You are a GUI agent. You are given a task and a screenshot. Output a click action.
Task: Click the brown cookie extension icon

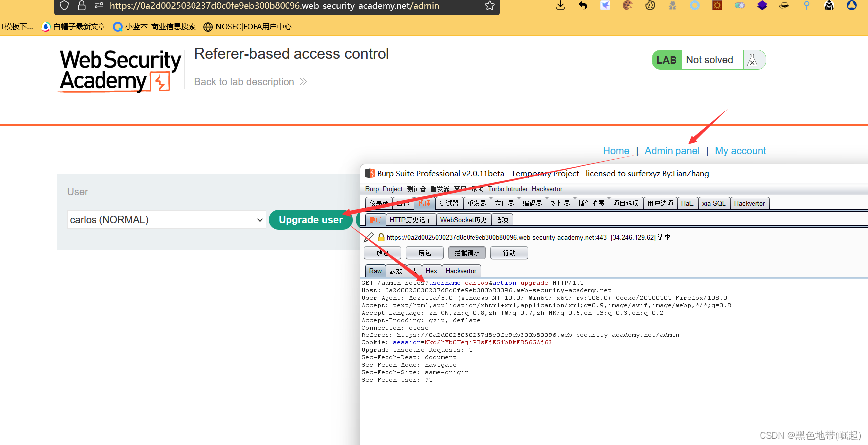point(628,6)
